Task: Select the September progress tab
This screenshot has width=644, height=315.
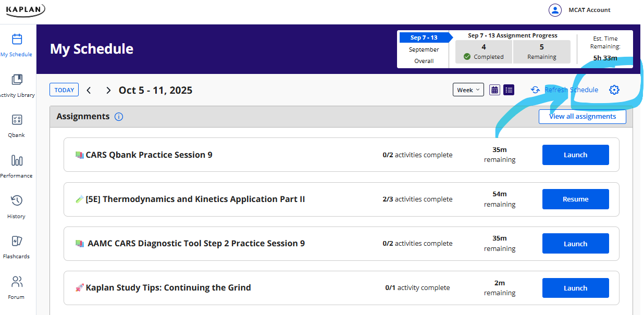Action: [424, 49]
